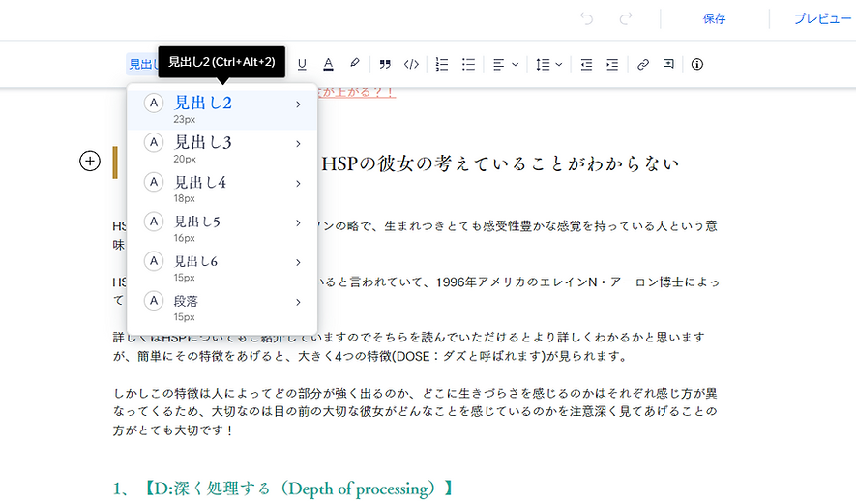
Task: Open the info circle icon
Action: (x=697, y=65)
